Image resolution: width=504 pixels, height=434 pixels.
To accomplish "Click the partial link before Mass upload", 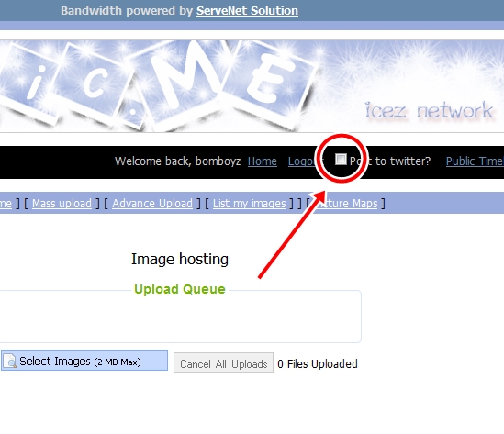I will (6, 204).
